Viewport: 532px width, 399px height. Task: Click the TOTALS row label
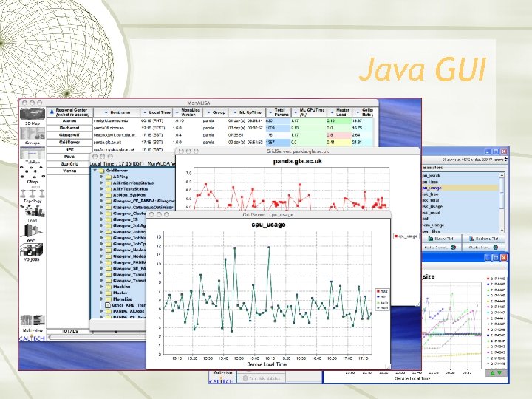pos(69,331)
